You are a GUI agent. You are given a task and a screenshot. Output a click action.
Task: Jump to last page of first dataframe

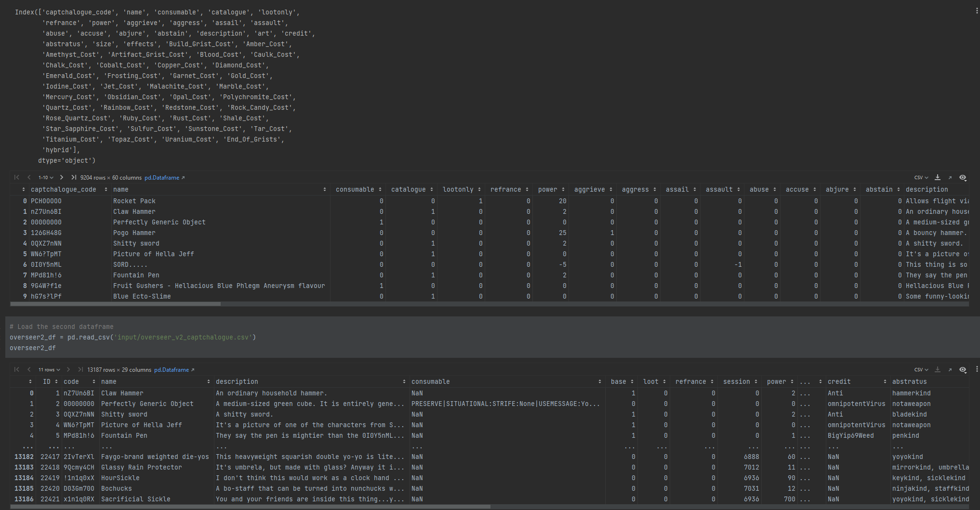tap(74, 177)
